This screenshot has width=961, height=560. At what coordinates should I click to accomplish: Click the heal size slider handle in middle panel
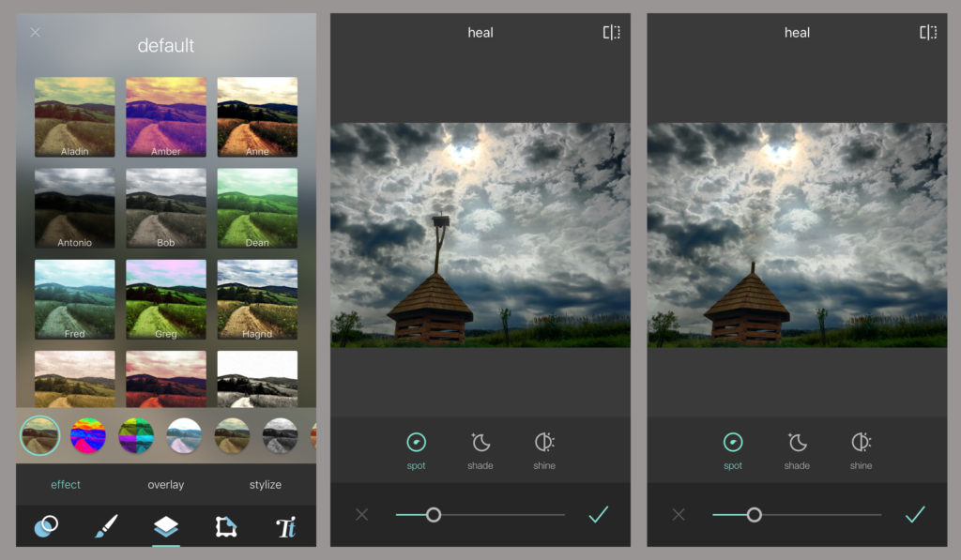434,514
